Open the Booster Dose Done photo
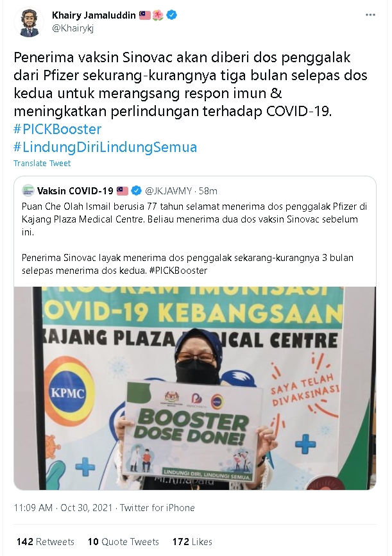This screenshot has width=392, height=556. pos(195,388)
